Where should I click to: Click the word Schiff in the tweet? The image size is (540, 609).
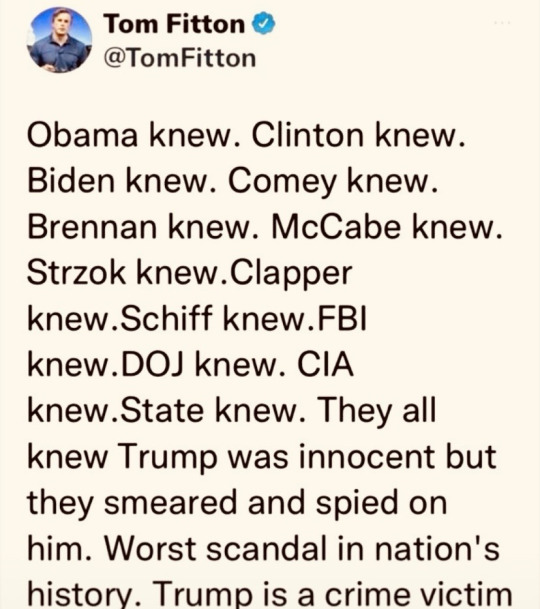tap(167, 318)
